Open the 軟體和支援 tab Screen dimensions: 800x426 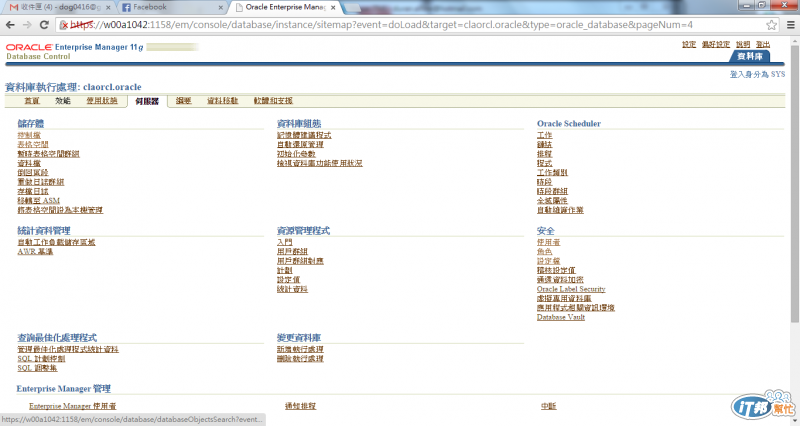[273, 101]
